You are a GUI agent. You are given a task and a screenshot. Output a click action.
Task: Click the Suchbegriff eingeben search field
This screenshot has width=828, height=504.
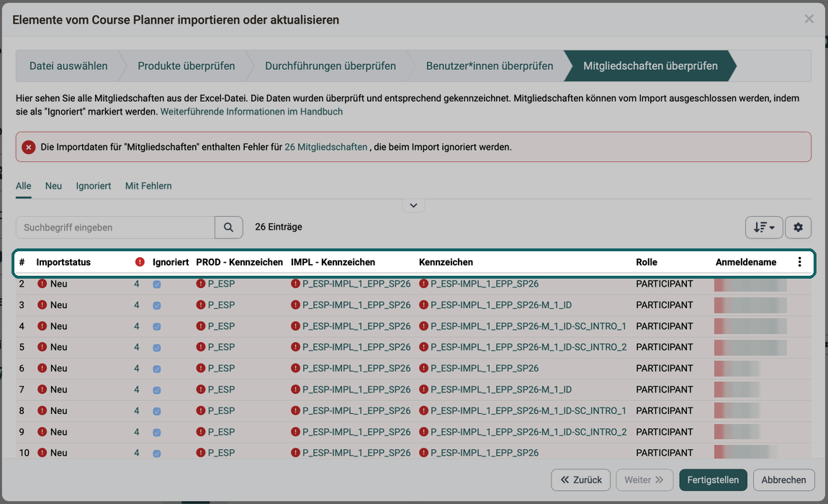point(115,228)
